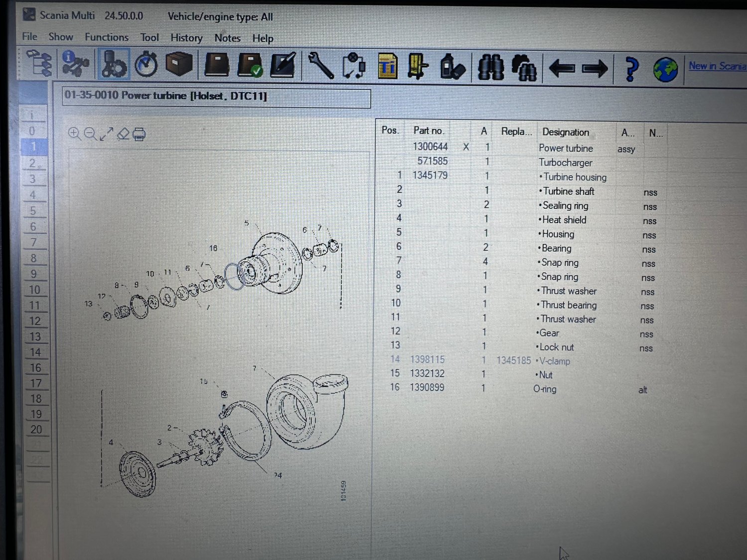Open the Help menu

pos(262,38)
